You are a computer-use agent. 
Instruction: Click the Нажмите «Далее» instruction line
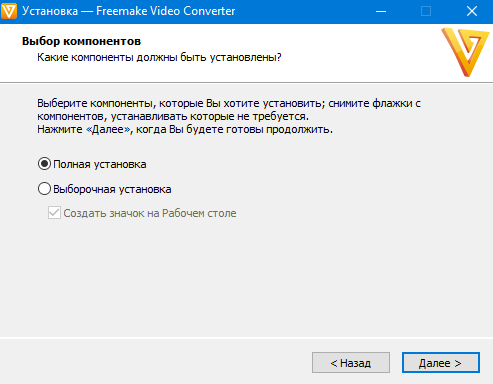(x=185, y=129)
